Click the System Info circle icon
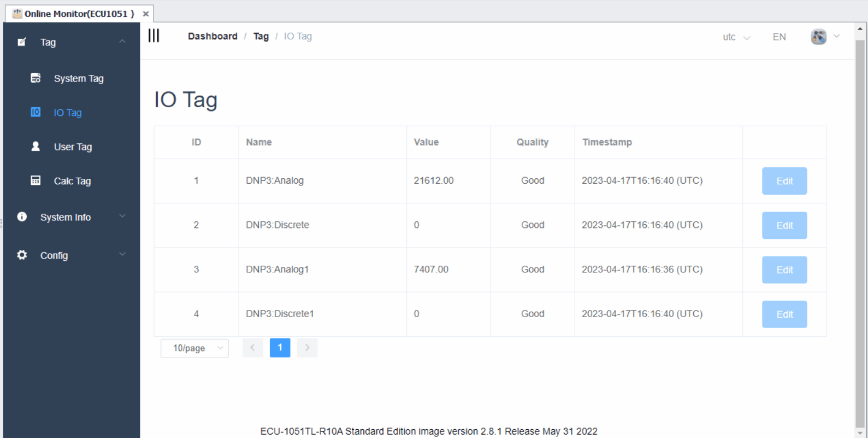 tap(22, 217)
